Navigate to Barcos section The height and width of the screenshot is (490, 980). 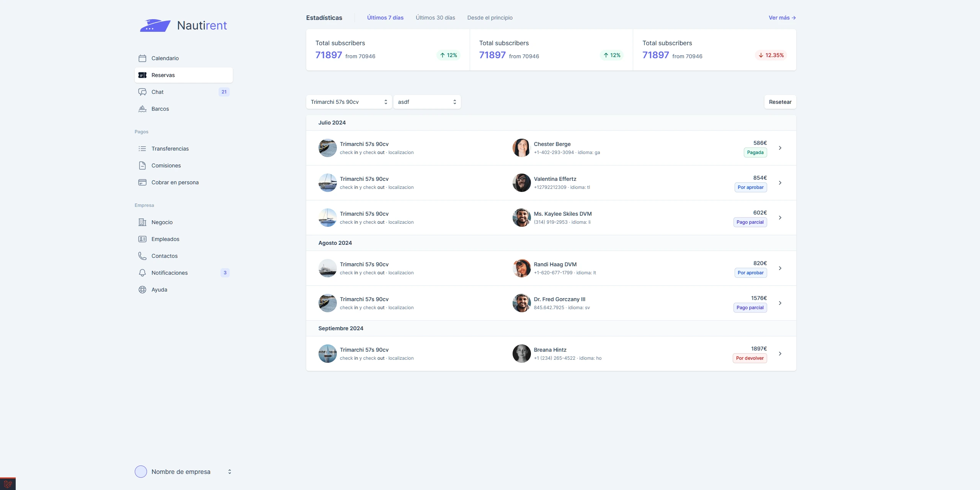pyautogui.click(x=160, y=109)
